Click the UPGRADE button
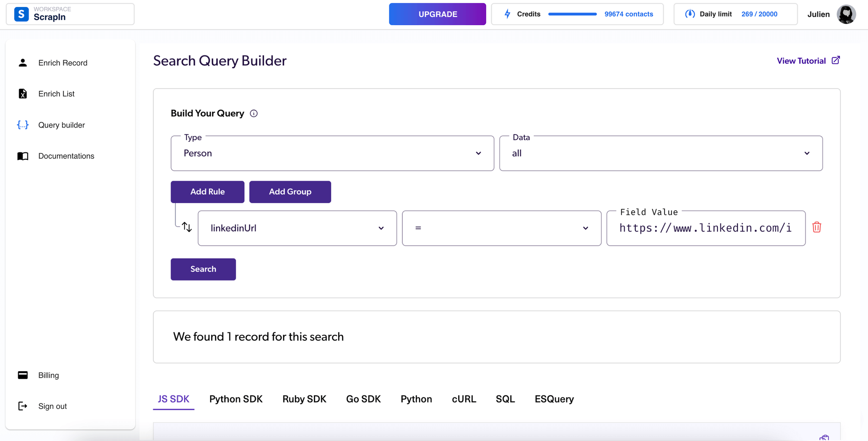This screenshot has height=441, width=868. [437, 14]
